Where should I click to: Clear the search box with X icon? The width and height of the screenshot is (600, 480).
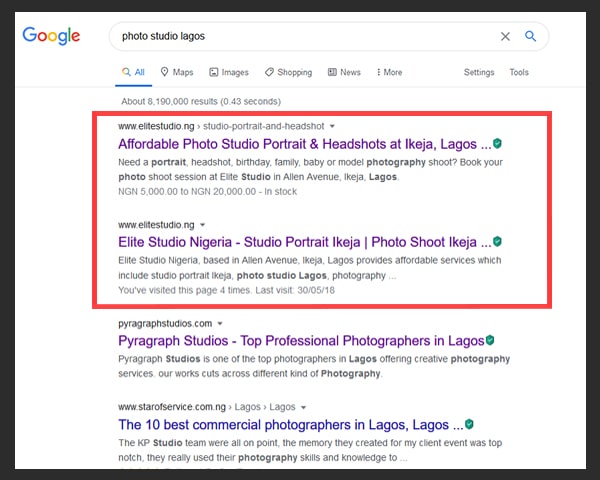coord(505,36)
